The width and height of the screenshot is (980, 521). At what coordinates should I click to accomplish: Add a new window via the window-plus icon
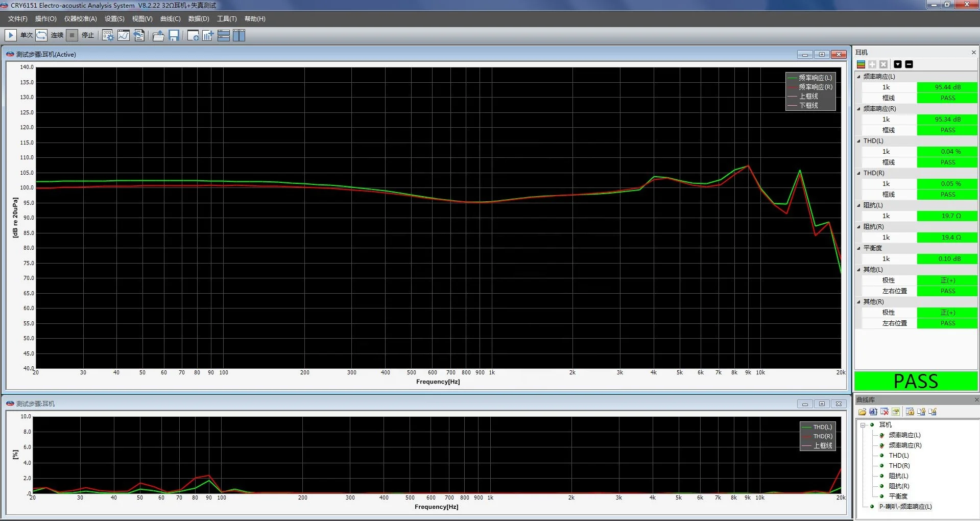click(x=193, y=35)
